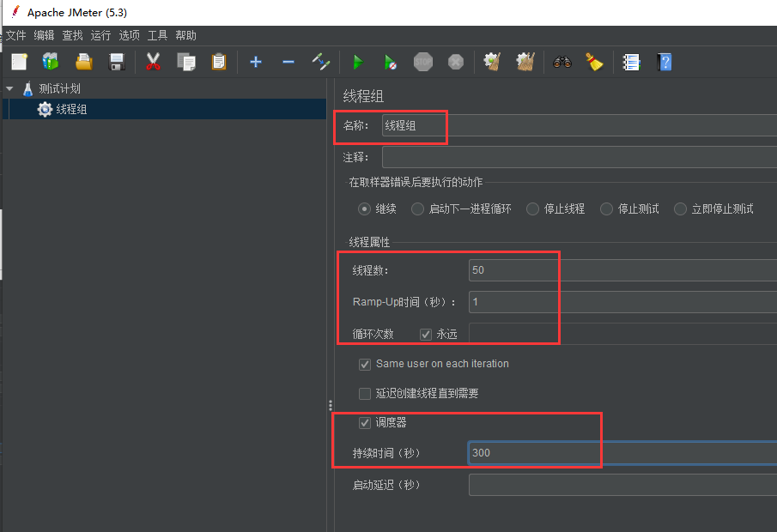
Task: Click the Search binoculars icon
Action: coord(562,62)
